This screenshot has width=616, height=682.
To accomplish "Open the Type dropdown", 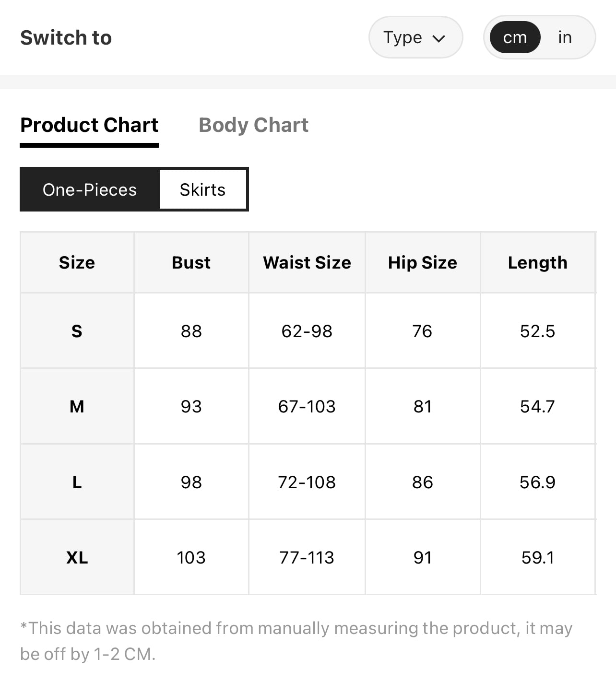I will point(415,37).
